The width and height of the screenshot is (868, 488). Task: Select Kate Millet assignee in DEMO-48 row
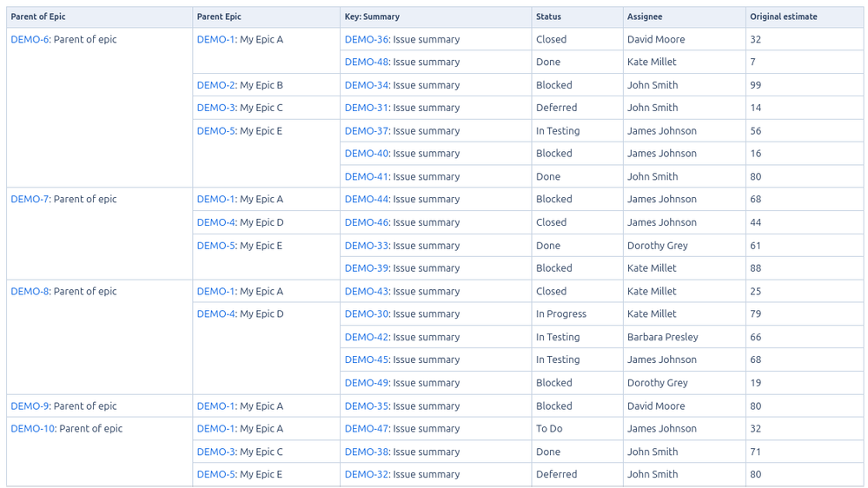(x=652, y=62)
